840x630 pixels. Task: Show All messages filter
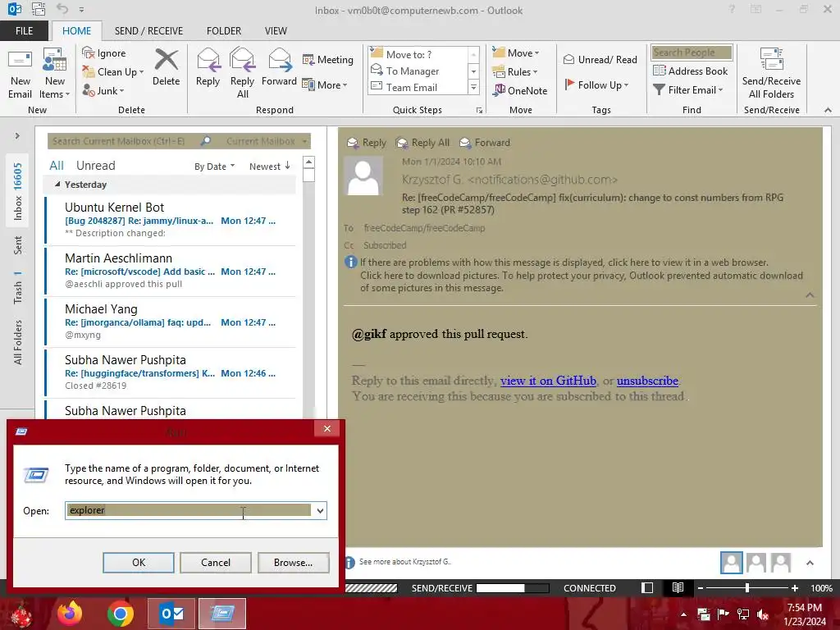(x=57, y=166)
